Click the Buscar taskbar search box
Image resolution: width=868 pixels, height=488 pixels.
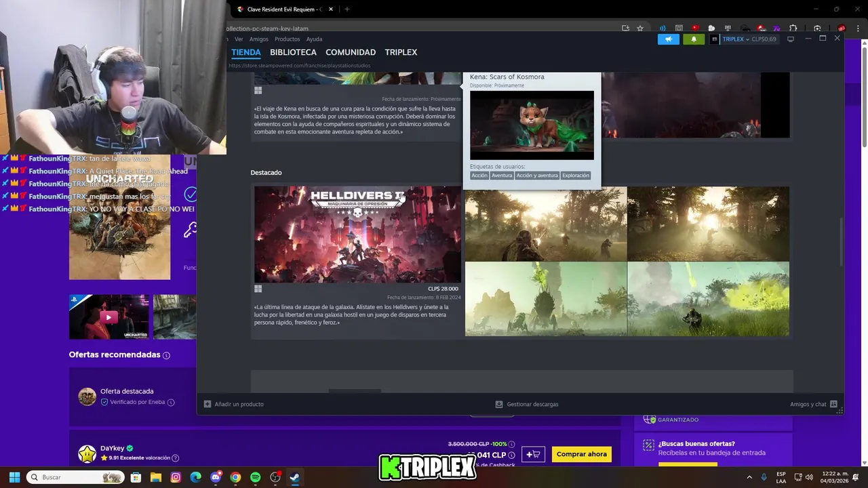(x=76, y=477)
